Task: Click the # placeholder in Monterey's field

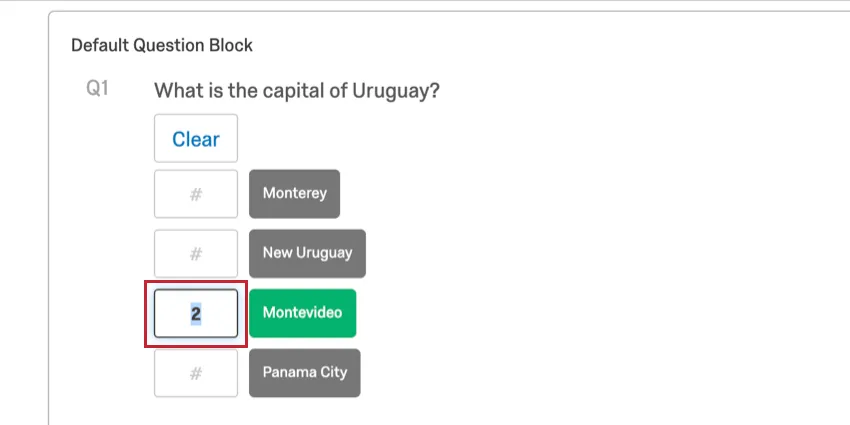Action: (196, 194)
